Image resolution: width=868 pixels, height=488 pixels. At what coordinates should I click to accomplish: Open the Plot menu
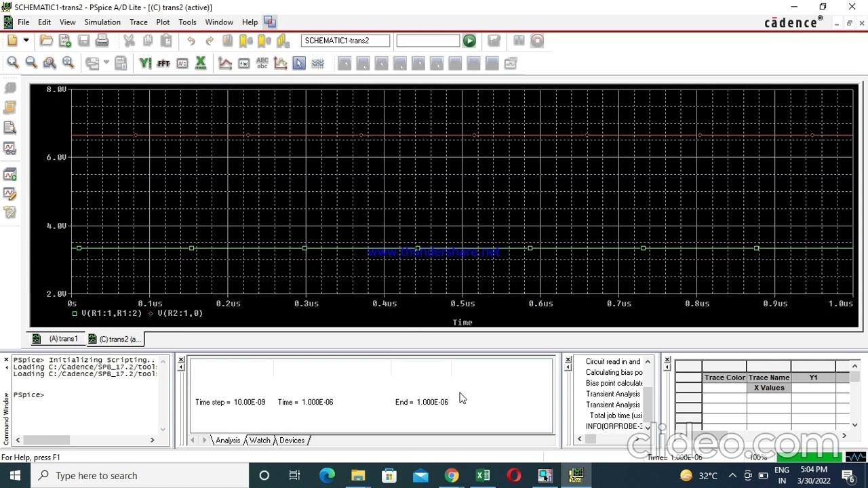(163, 22)
